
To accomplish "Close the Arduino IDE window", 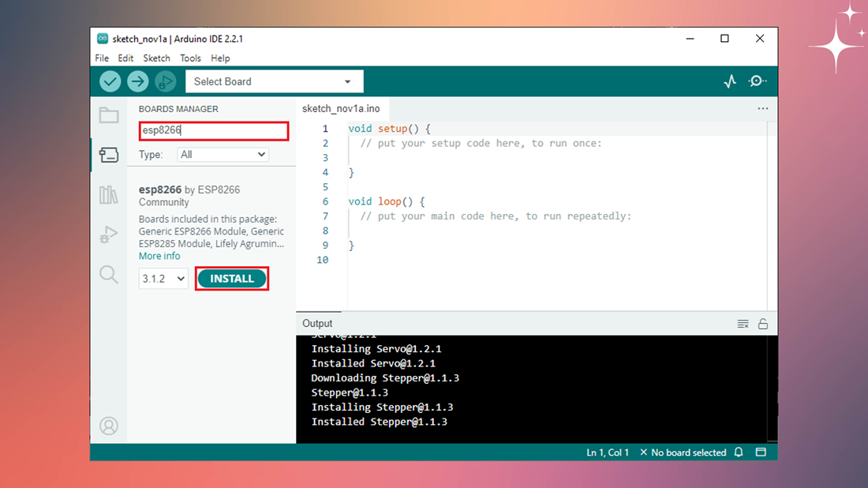I will pos(760,38).
